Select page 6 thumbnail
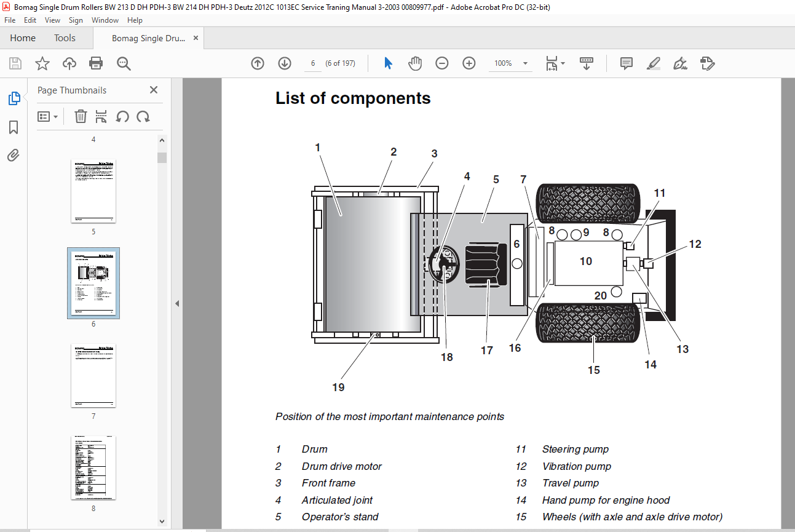 [93, 284]
